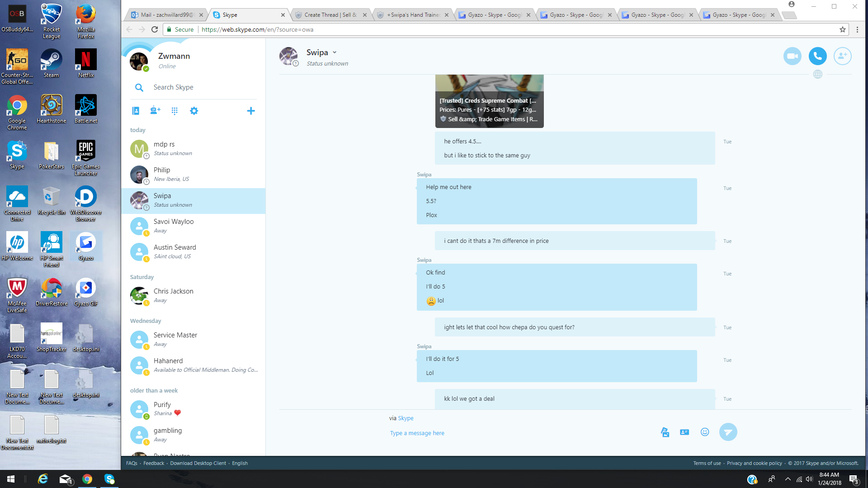Open Chrome's three-dot menu
Viewport: 868px width, 488px height.
click(857, 29)
